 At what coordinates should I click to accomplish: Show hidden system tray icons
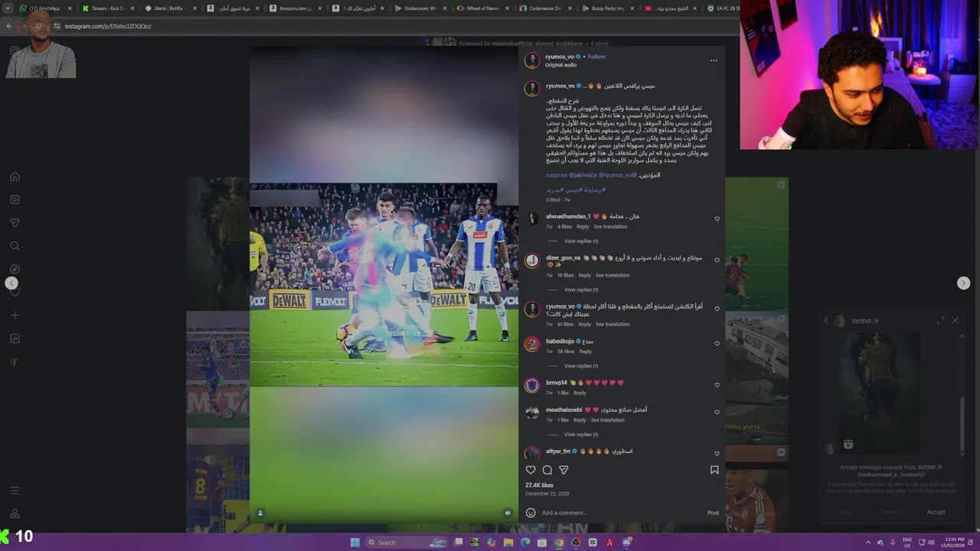869,543
